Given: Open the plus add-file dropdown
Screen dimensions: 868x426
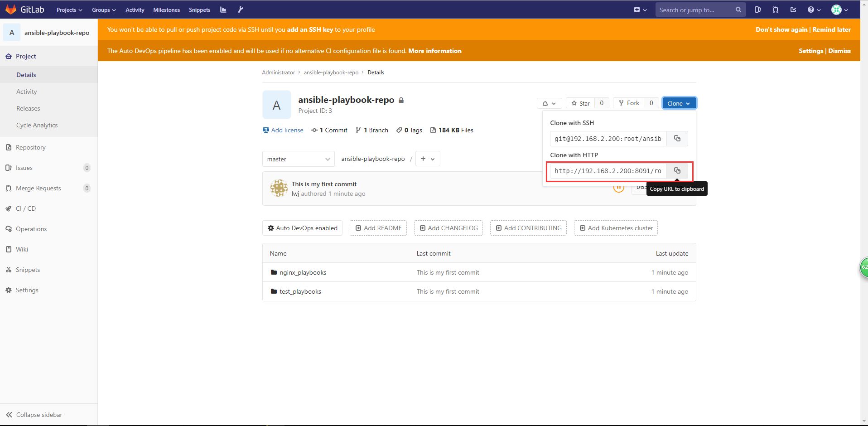Looking at the screenshot, I should [428, 159].
